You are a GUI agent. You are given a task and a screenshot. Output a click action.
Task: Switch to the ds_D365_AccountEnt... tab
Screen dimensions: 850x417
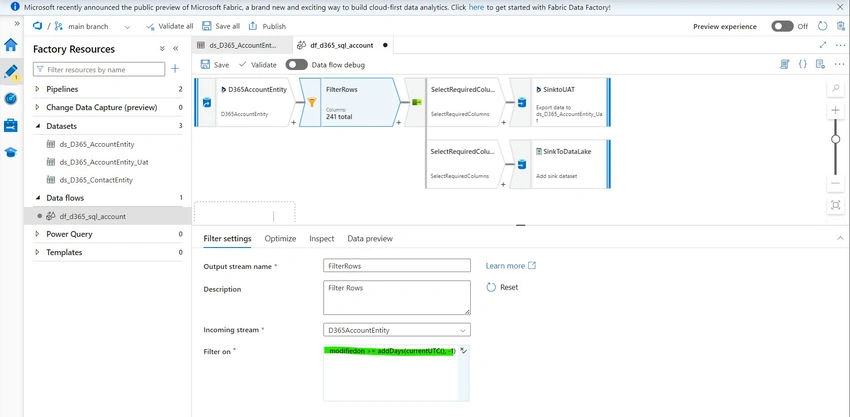[x=242, y=45]
